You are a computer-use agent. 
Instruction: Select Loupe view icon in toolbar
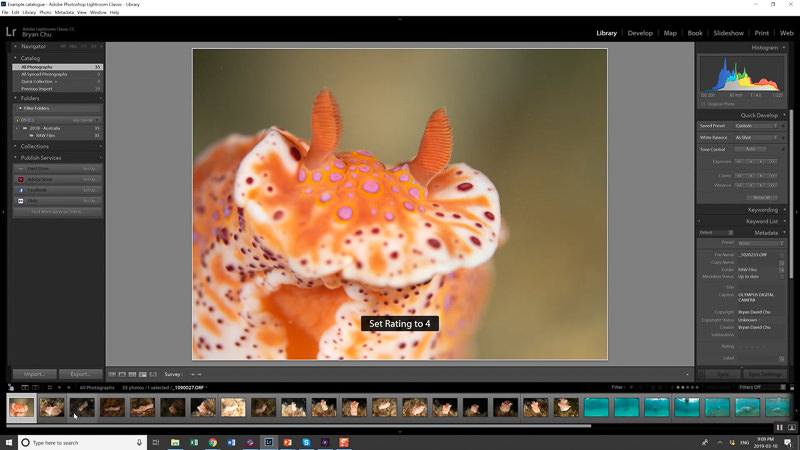click(123, 374)
